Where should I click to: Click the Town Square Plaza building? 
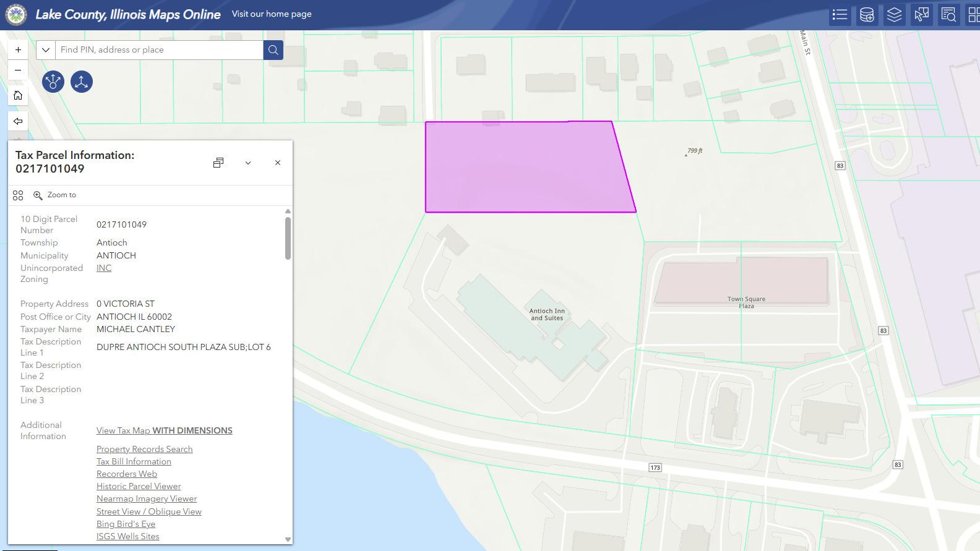[741, 281]
